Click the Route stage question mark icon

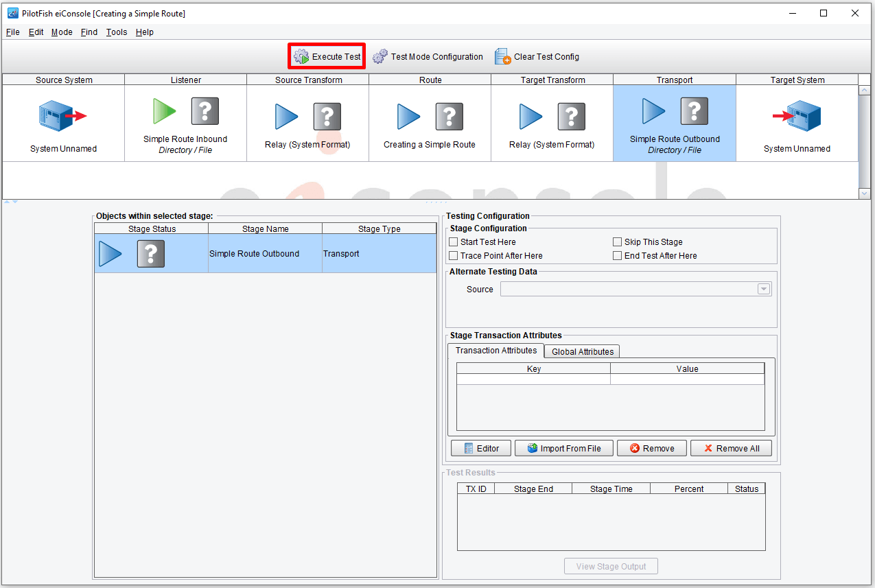click(x=450, y=117)
